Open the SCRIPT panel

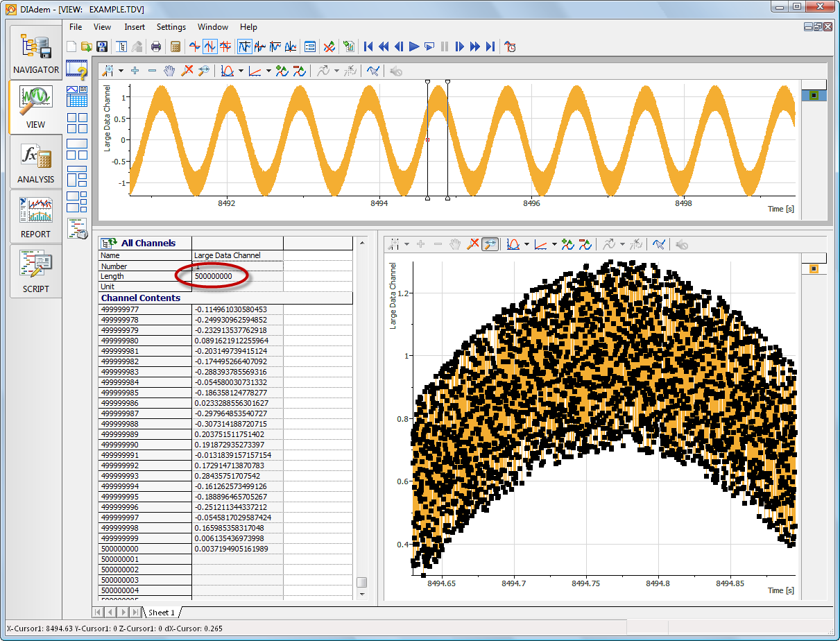(x=36, y=272)
